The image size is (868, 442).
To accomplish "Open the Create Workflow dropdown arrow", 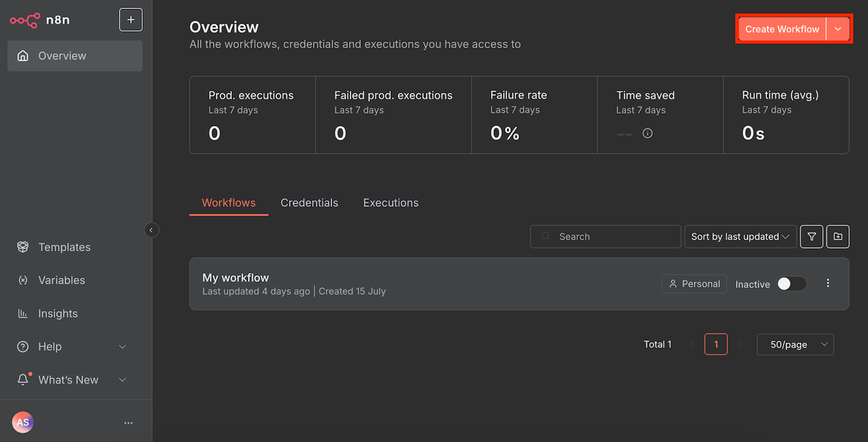I will click(838, 29).
